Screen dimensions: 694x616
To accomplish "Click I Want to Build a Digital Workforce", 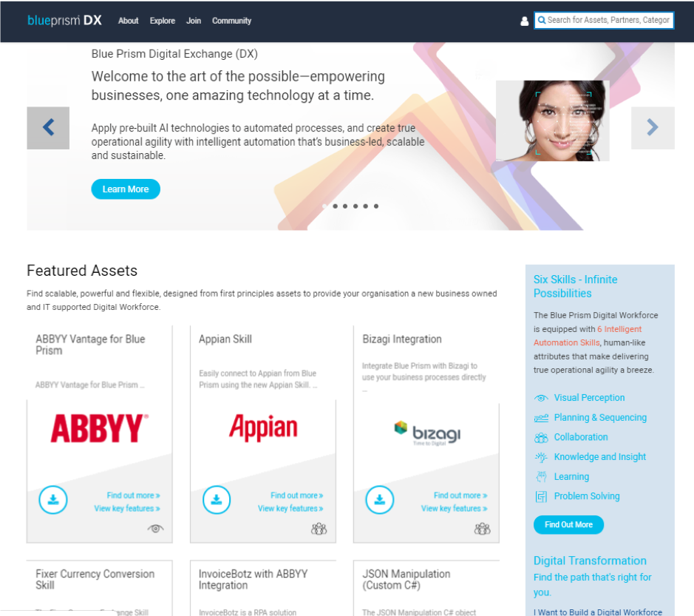I will coord(598,612).
